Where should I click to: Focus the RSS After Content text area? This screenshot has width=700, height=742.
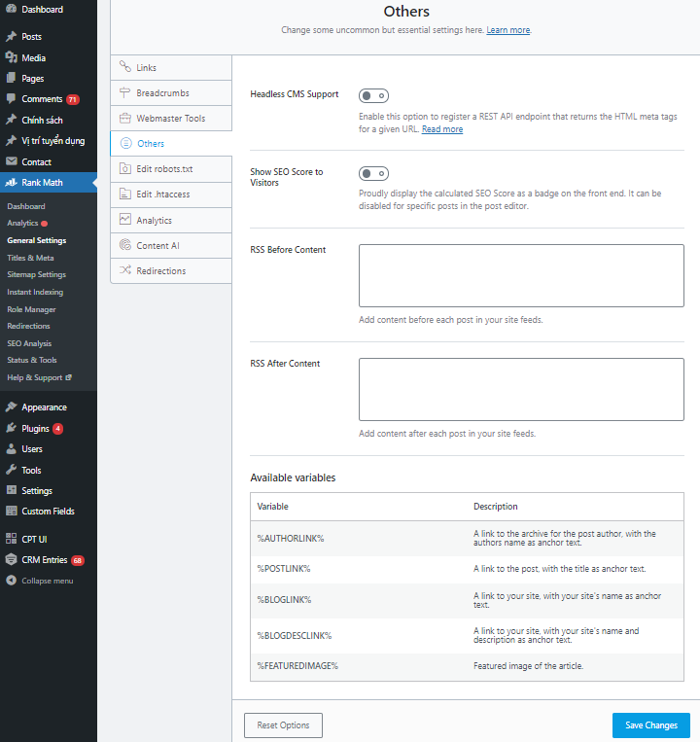pos(520,389)
